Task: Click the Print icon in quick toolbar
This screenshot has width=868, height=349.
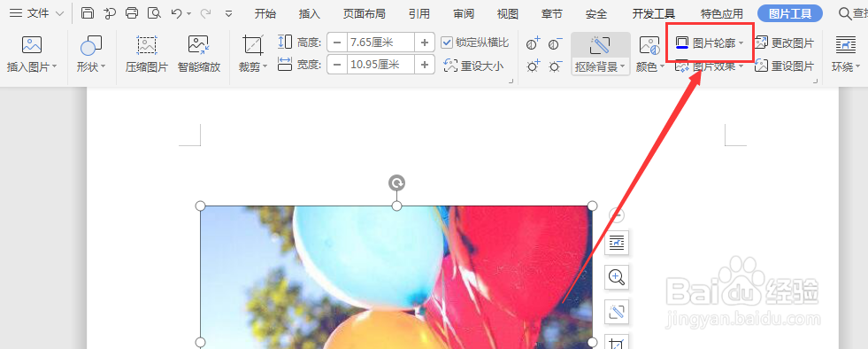Action: pyautogui.click(x=132, y=13)
